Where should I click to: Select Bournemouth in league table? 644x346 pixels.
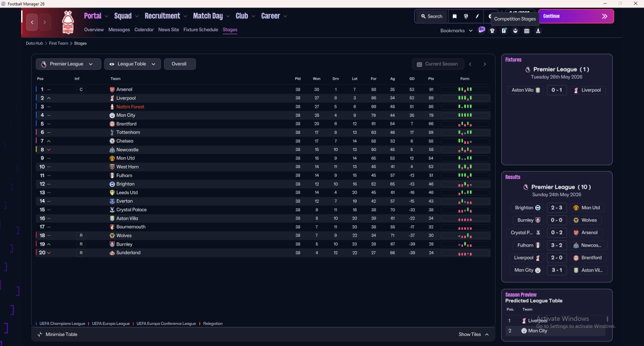pyautogui.click(x=131, y=227)
